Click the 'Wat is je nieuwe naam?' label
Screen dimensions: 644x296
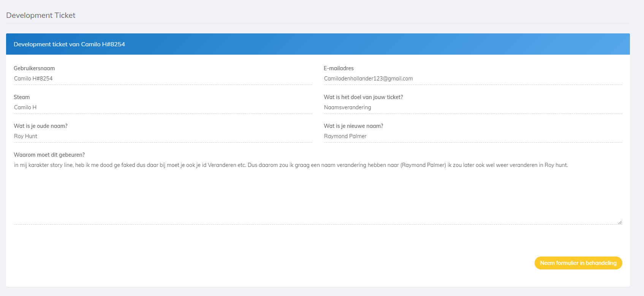[353, 126]
